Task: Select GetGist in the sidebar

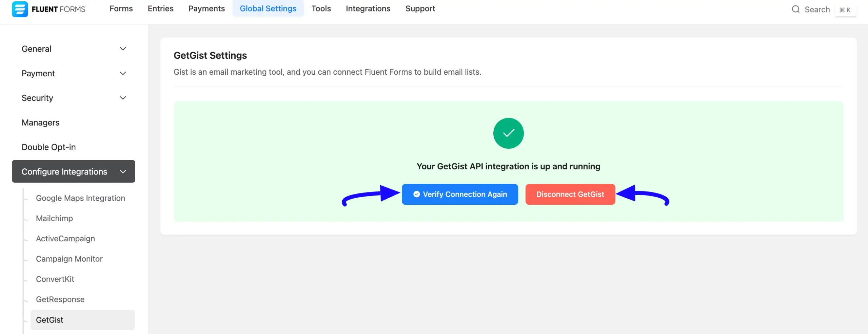Action: (83, 320)
